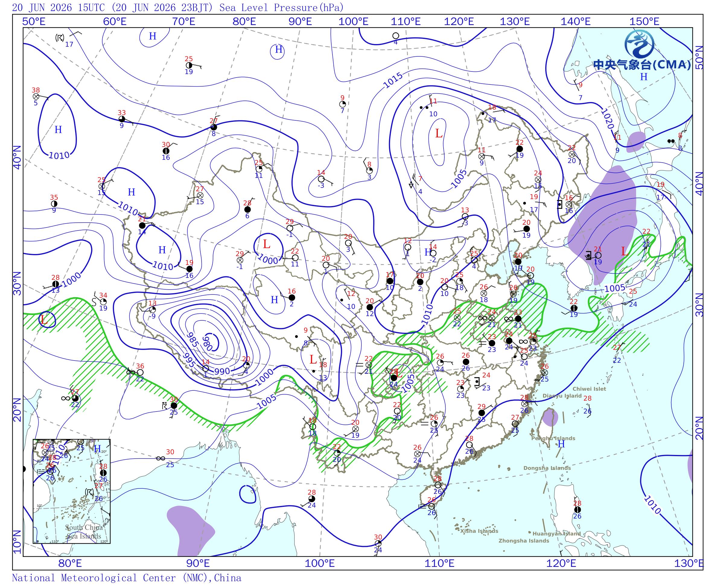
Task: Click the purple shaded area over Taiwan
Action: pyautogui.click(x=550, y=417)
